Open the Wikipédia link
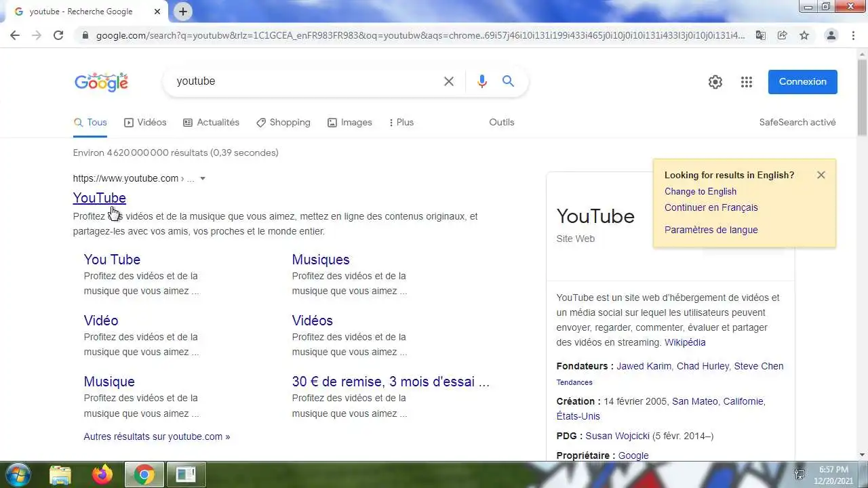The height and width of the screenshot is (488, 868). pos(685,342)
